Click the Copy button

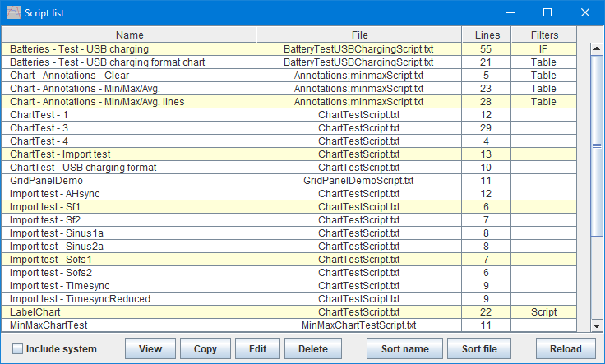tap(205, 349)
